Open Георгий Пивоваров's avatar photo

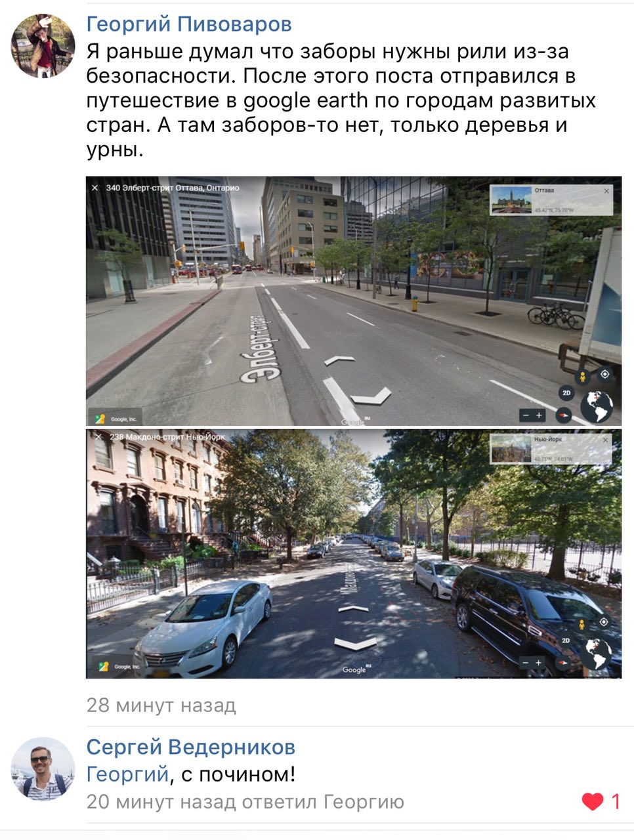click(43, 45)
